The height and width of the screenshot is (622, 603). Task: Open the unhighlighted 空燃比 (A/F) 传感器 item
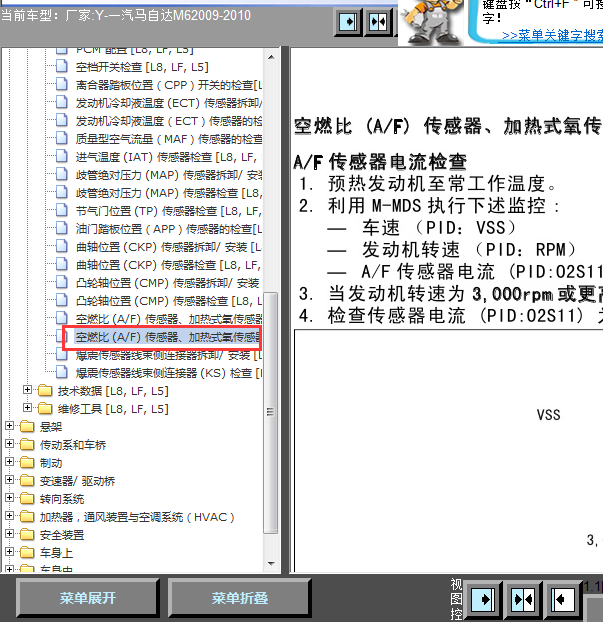point(169,319)
